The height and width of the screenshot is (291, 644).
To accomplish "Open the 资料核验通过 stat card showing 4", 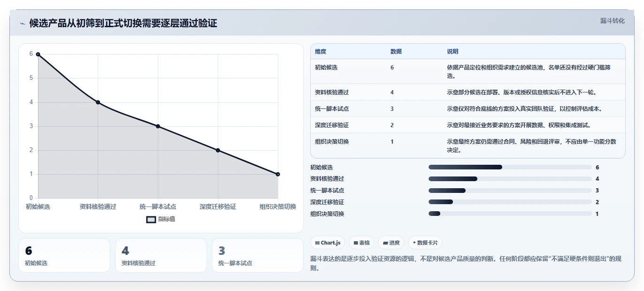I will coord(161,255).
